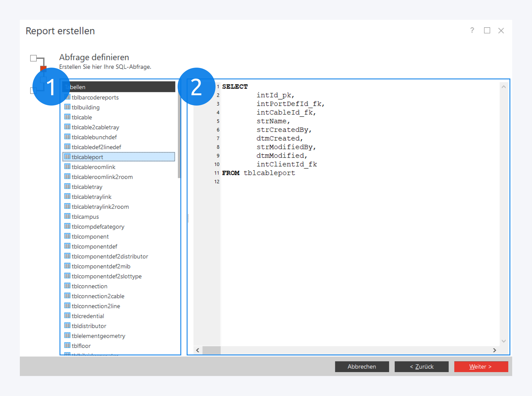Click the table icon for tblcomponent
The height and width of the screenshot is (396, 532).
(67, 236)
